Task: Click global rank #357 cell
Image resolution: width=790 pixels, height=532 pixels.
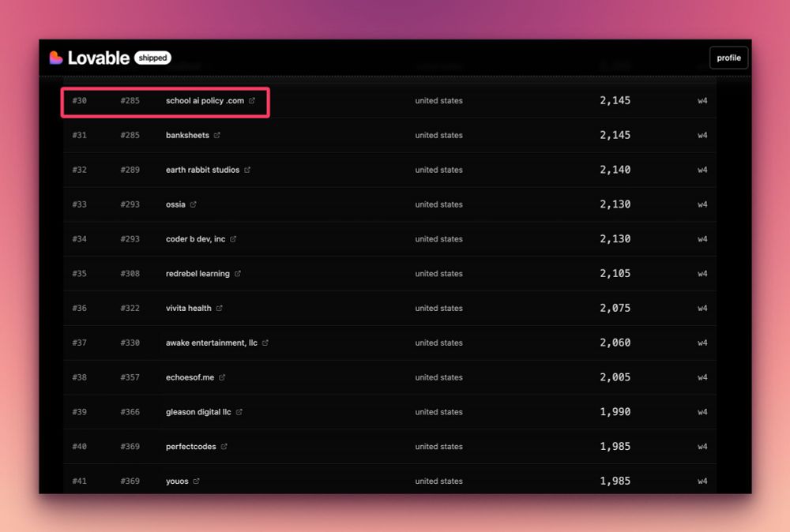Action: (130, 377)
